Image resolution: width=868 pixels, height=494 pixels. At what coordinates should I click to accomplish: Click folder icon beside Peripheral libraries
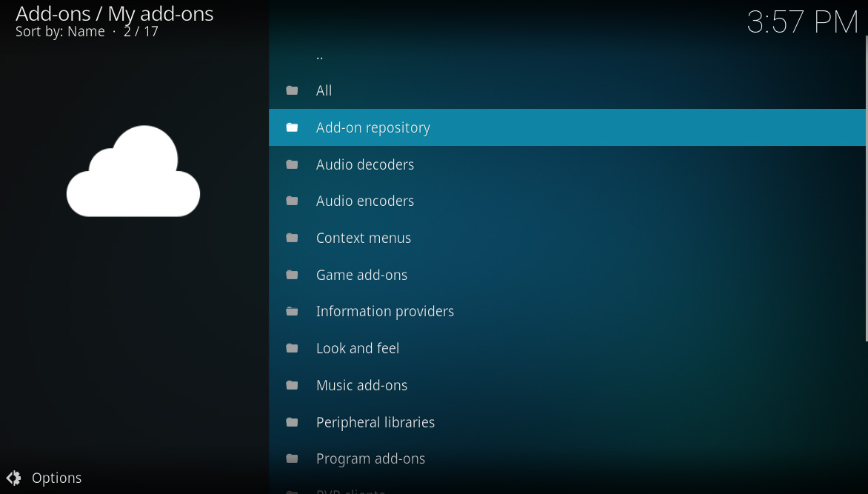pyautogui.click(x=292, y=422)
